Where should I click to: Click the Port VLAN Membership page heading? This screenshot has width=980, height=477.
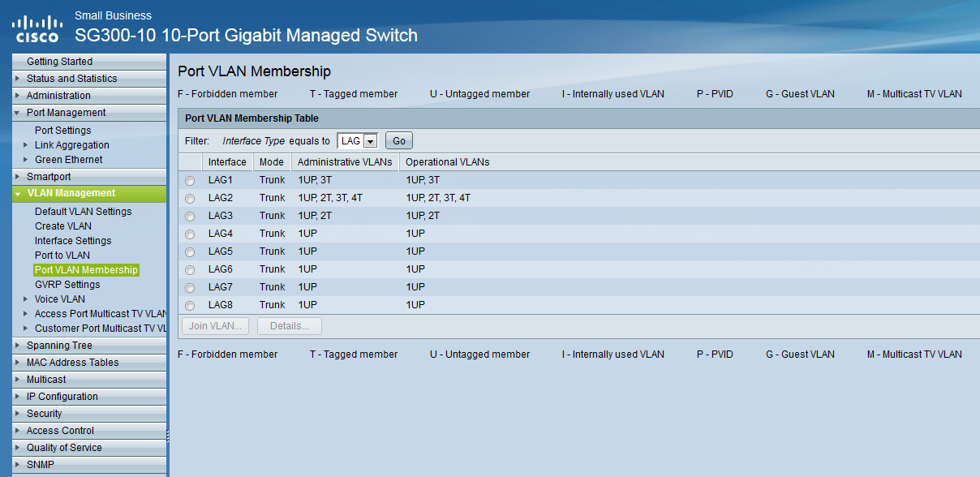pyautogui.click(x=254, y=71)
